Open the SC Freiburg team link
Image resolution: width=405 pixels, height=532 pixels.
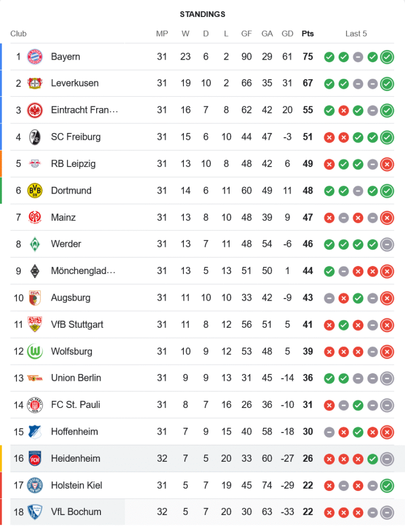pyautogui.click(x=75, y=137)
